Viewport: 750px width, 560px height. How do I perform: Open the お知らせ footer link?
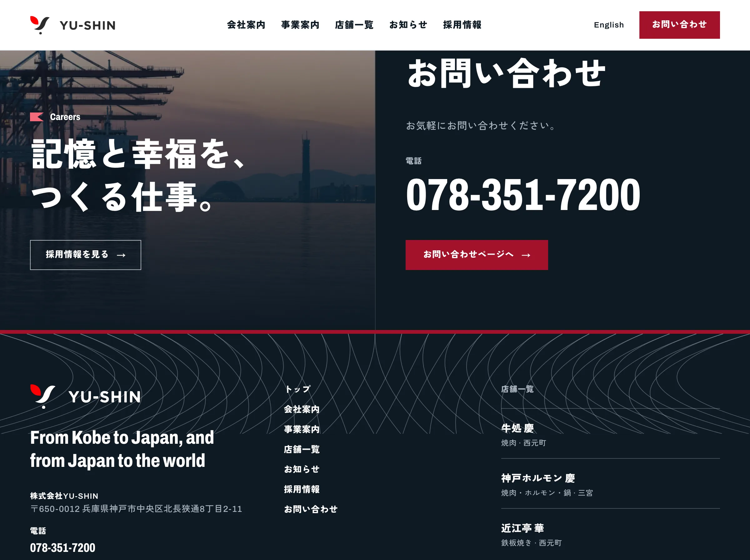pos(302,469)
